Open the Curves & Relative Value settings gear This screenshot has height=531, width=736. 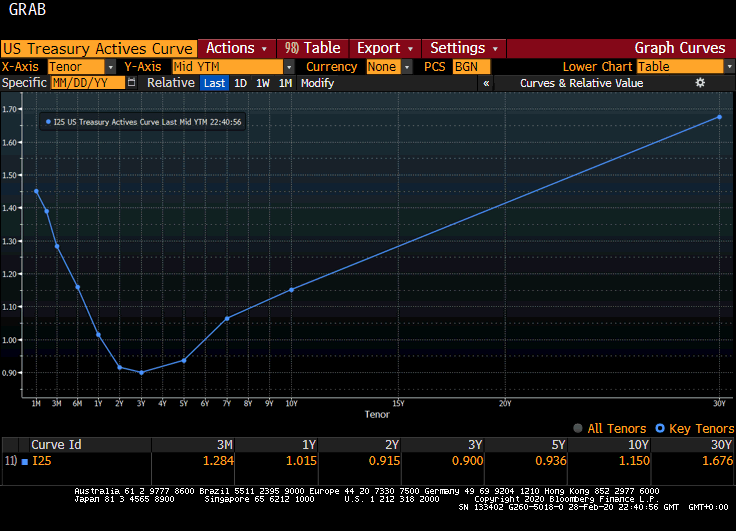700,83
